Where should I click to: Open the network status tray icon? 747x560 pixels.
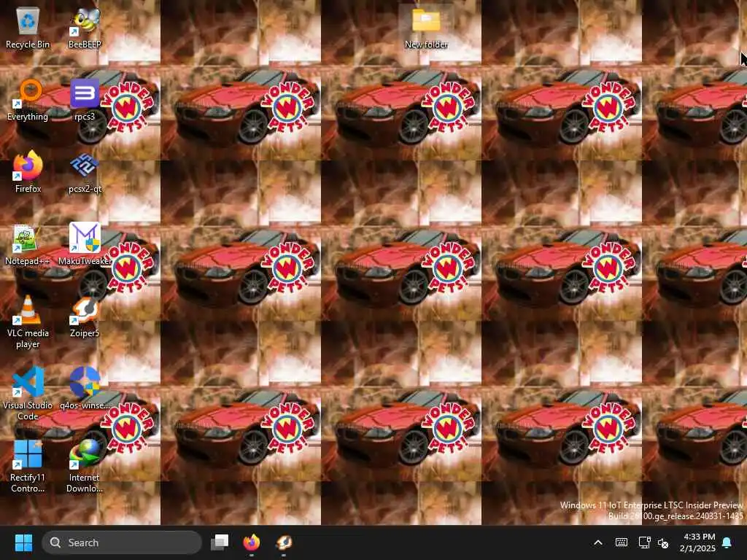coord(644,542)
